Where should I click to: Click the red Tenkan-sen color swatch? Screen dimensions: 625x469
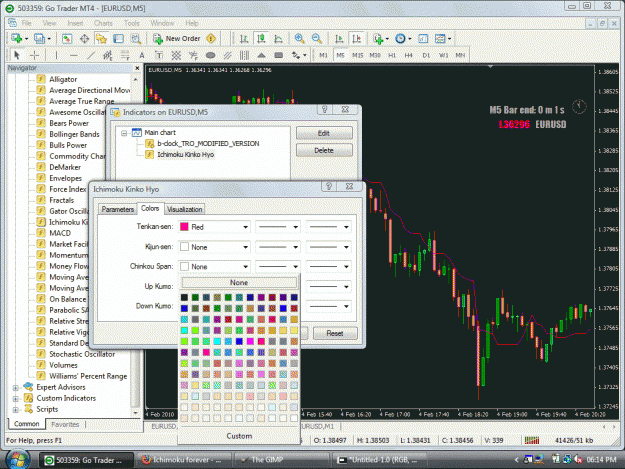[184, 227]
